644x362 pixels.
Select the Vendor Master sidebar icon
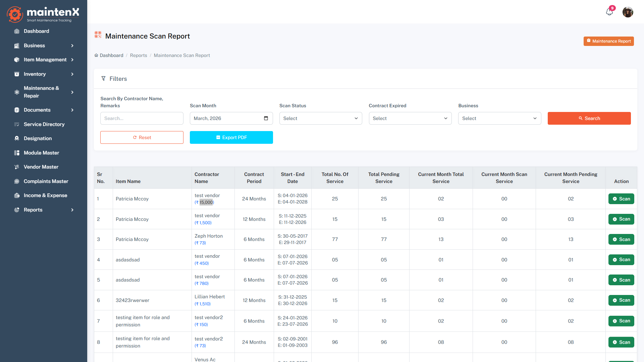(17, 167)
